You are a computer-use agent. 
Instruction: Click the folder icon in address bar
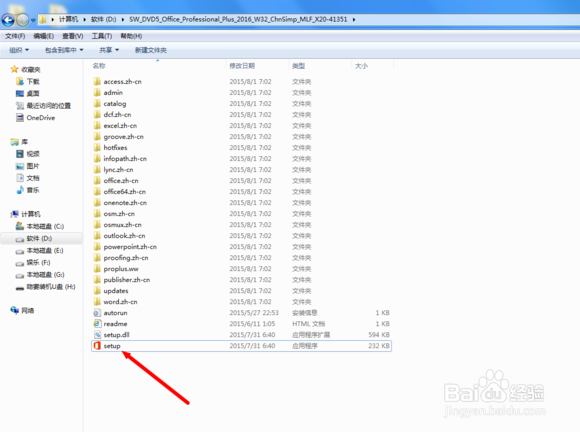click(43, 19)
